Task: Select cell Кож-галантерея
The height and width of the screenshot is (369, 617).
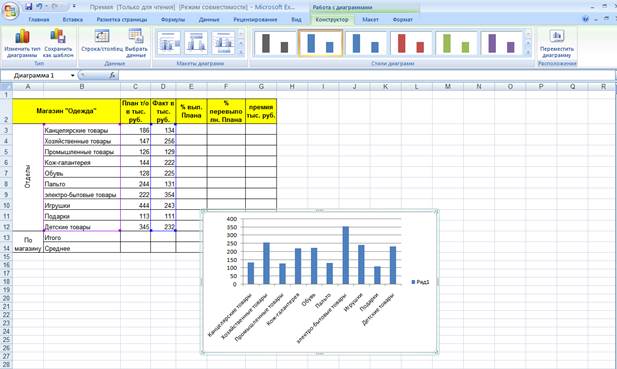Action: 82,162
